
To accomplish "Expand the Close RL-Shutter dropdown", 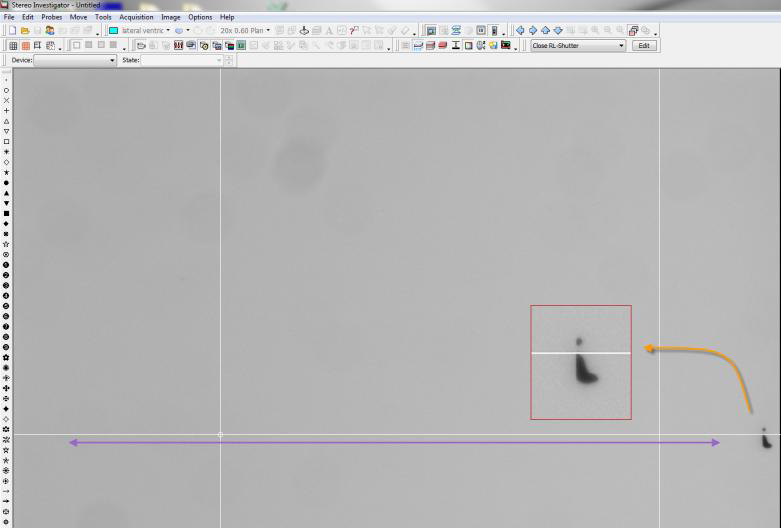I will click(621, 45).
